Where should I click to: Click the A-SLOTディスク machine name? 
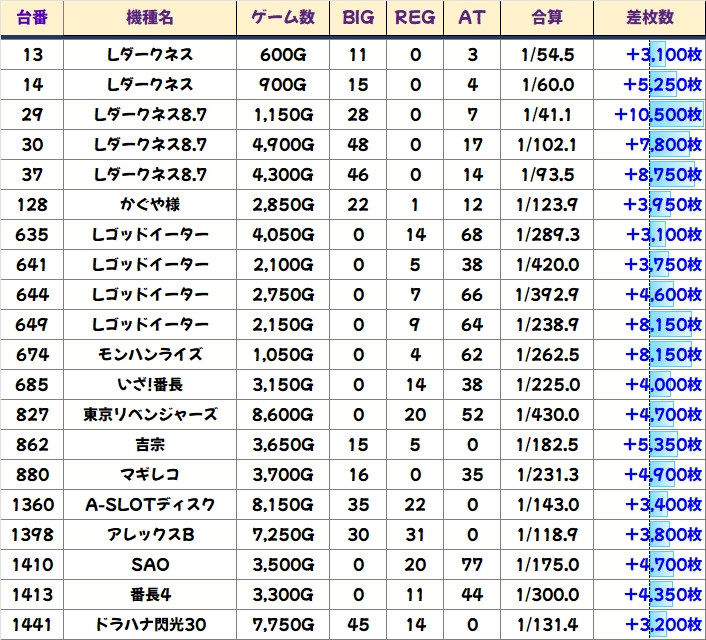click(x=150, y=505)
